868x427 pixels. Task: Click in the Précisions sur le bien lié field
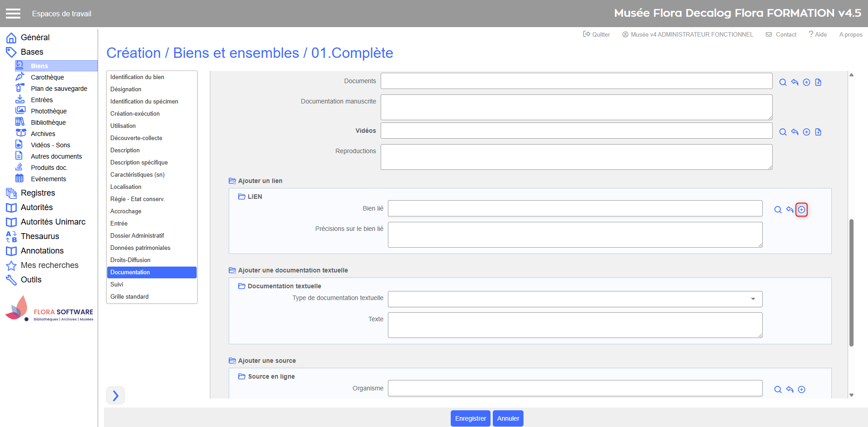pyautogui.click(x=575, y=235)
